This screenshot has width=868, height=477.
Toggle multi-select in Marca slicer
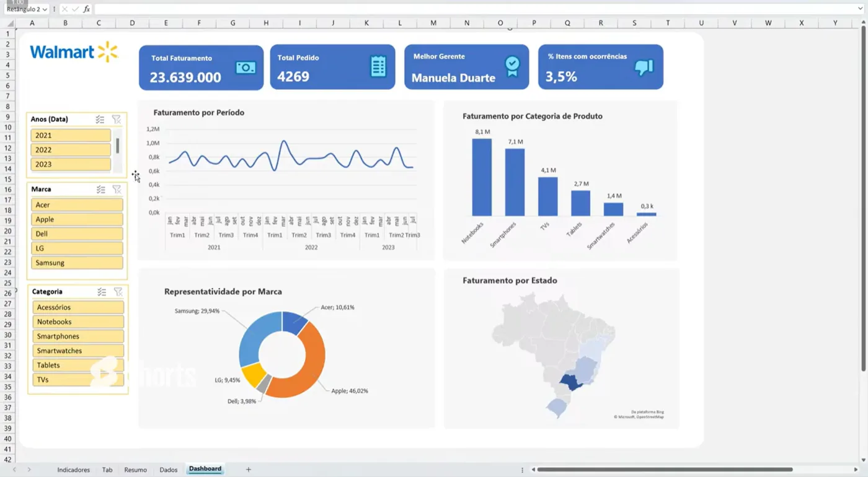100,190
